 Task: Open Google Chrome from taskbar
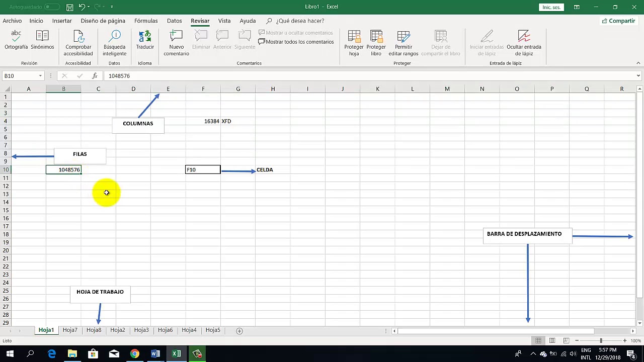pyautogui.click(x=134, y=354)
